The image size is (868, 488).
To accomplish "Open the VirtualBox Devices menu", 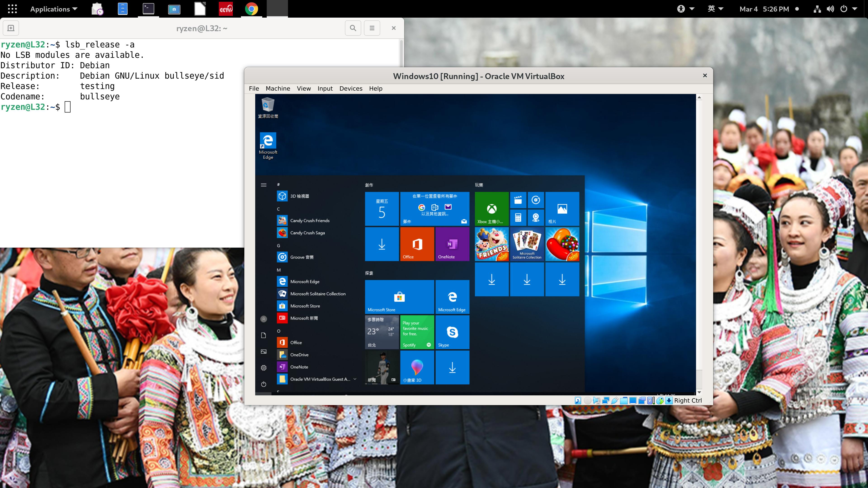I will point(351,89).
